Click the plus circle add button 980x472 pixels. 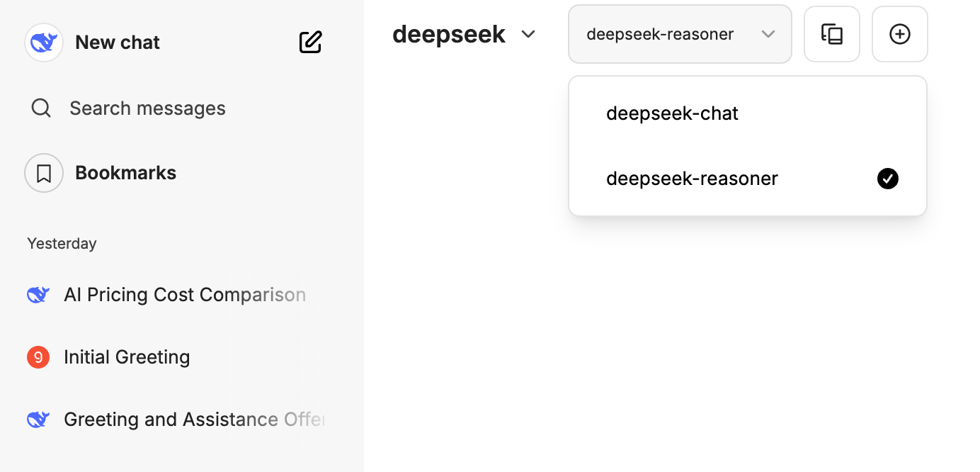(899, 34)
